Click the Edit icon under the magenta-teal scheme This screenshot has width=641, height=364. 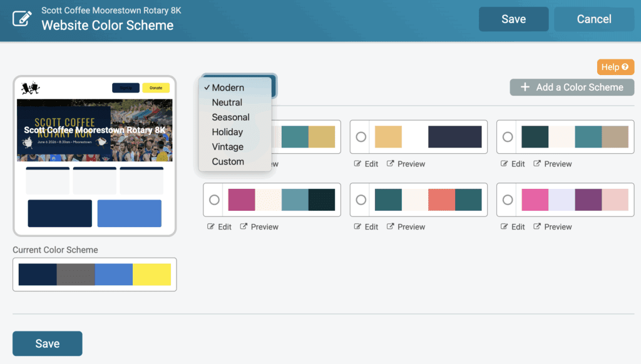(211, 226)
